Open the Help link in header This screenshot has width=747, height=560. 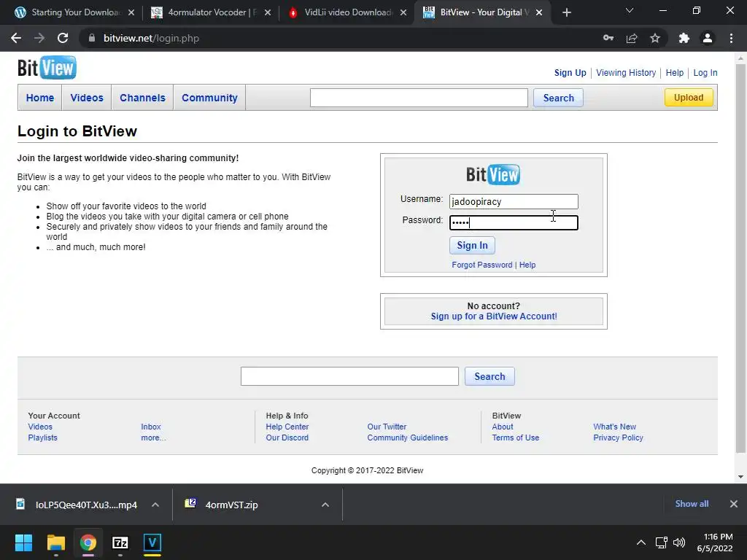675,73
